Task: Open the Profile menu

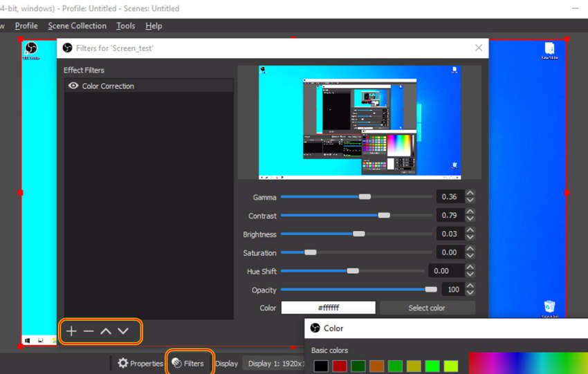Action: tap(26, 26)
